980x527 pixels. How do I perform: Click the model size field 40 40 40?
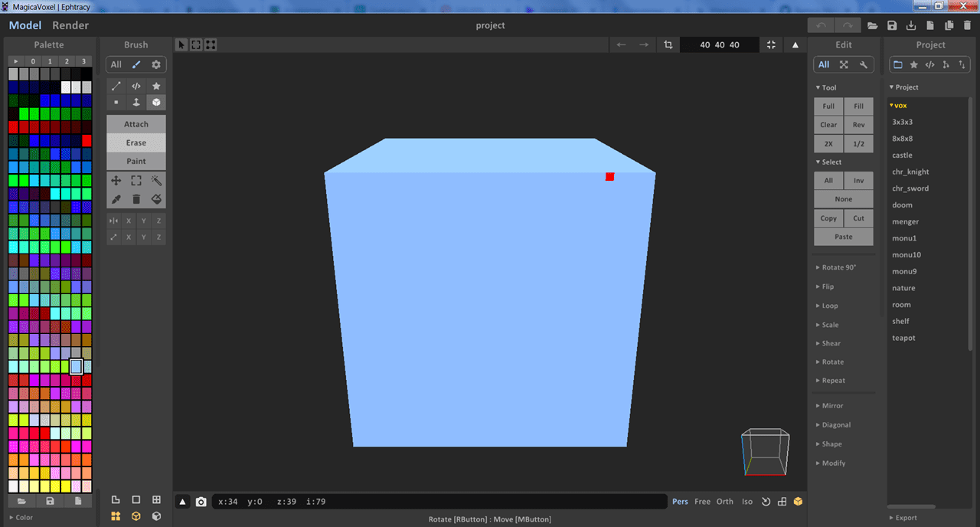(x=720, y=45)
